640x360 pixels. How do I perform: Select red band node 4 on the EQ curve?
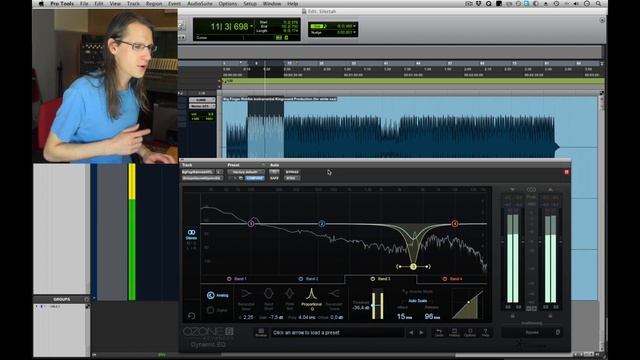(455, 224)
